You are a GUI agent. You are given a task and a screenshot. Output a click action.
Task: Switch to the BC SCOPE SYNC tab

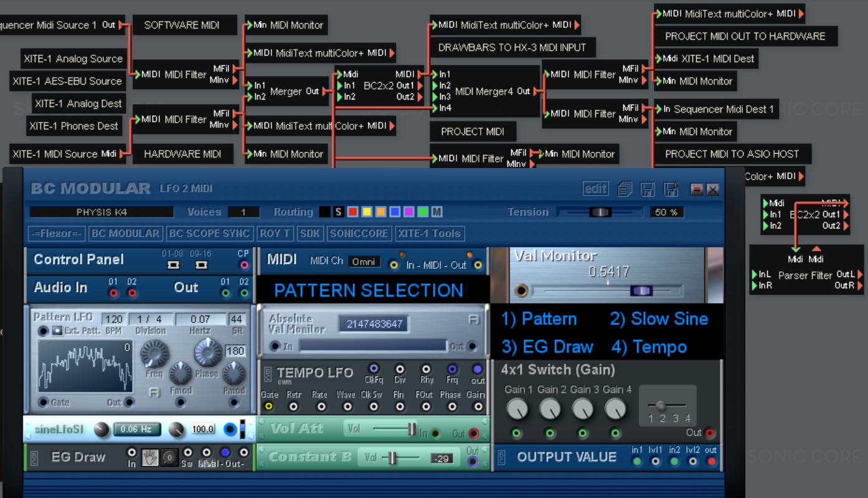click(209, 233)
